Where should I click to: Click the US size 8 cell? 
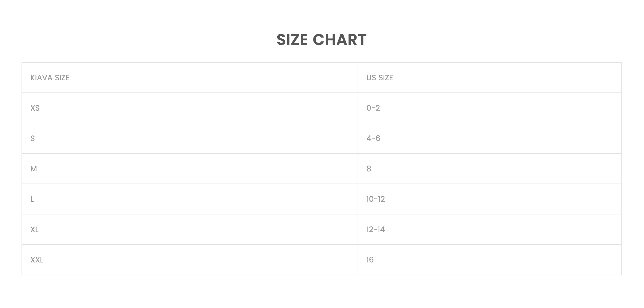click(x=369, y=169)
